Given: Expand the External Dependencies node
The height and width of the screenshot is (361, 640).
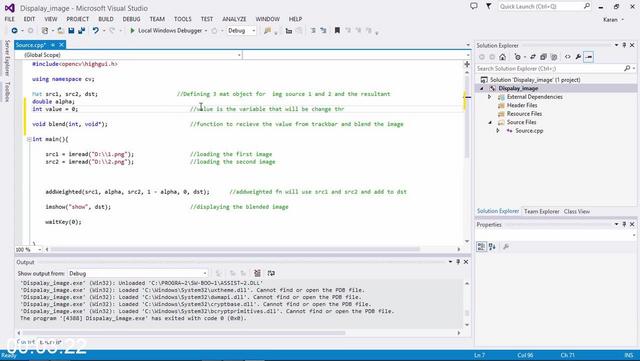Looking at the screenshot, I should (x=490, y=97).
